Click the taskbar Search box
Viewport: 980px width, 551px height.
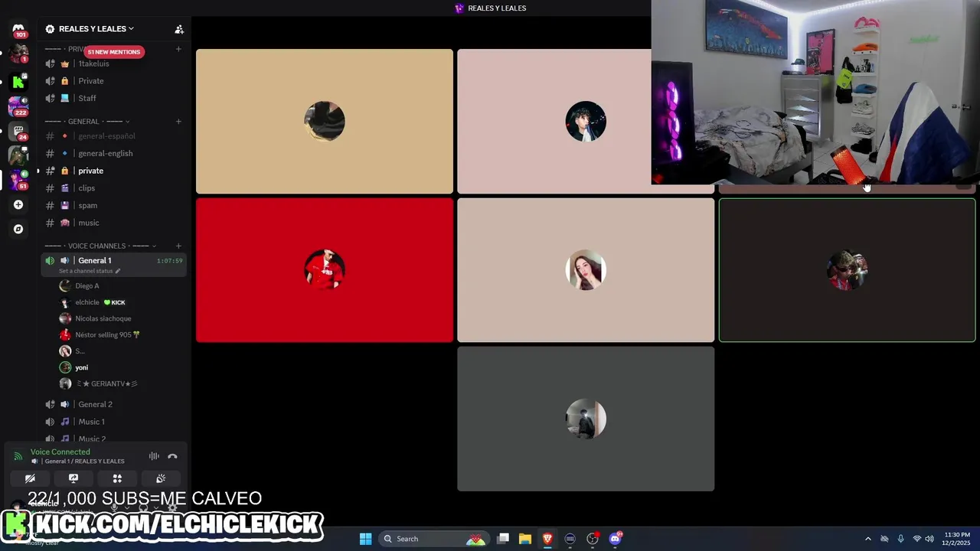tap(434, 539)
